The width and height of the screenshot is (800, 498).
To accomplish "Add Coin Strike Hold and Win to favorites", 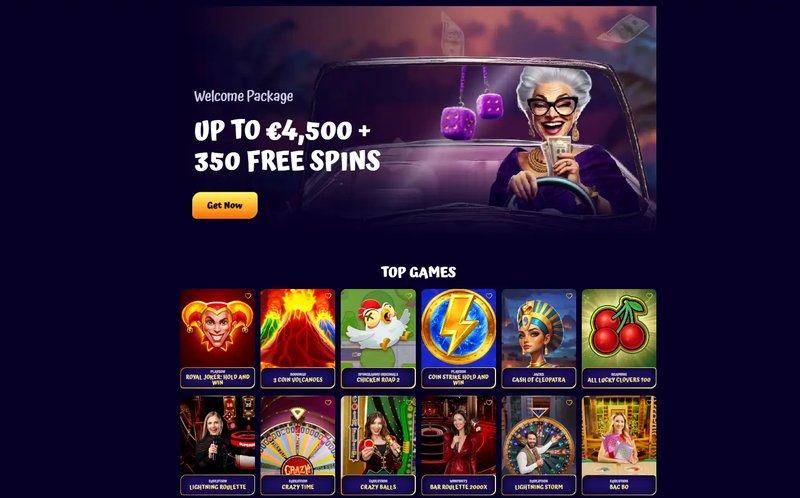I will click(x=489, y=296).
